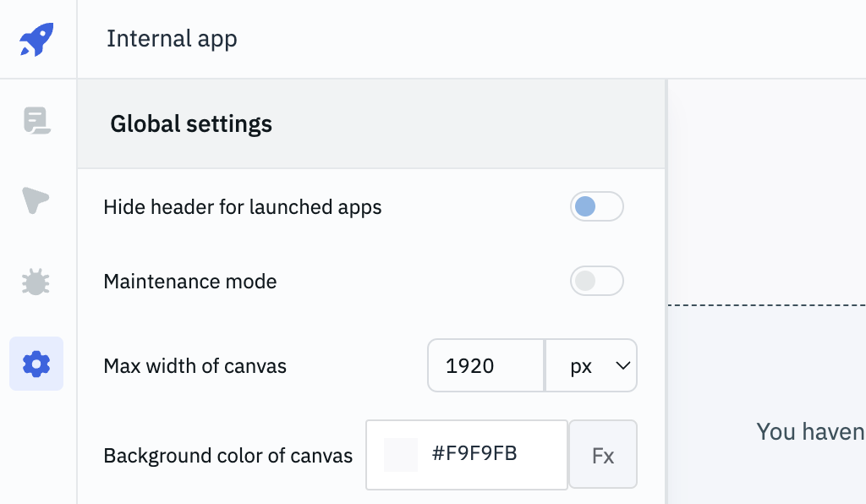Enable the Maintenance mode switch
This screenshot has height=504, width=866.
click(596, 281)
